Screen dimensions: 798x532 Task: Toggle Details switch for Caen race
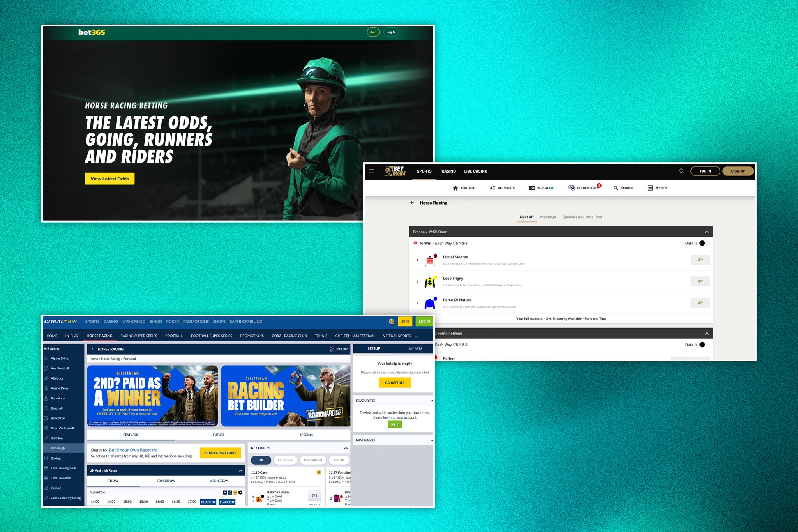(x=704, y=243)
